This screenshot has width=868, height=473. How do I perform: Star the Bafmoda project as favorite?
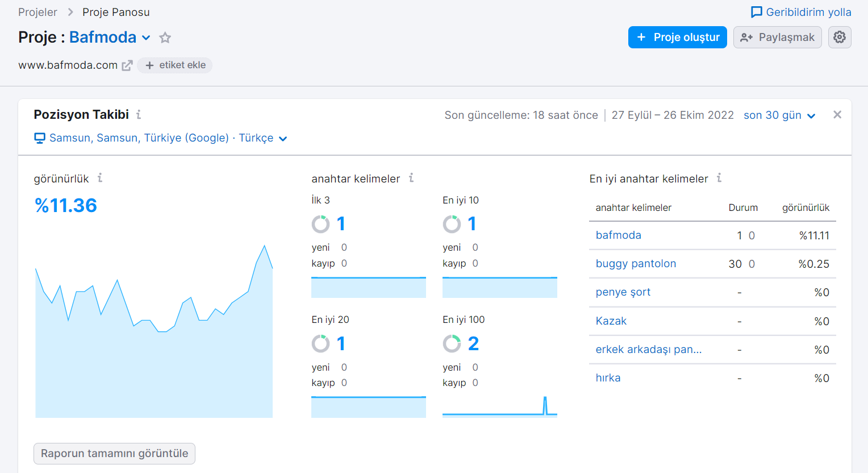coord(165,38)
